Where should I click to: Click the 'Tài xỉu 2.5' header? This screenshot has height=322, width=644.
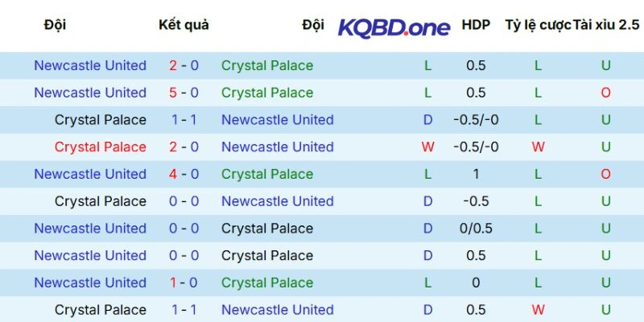pos(605,25)
